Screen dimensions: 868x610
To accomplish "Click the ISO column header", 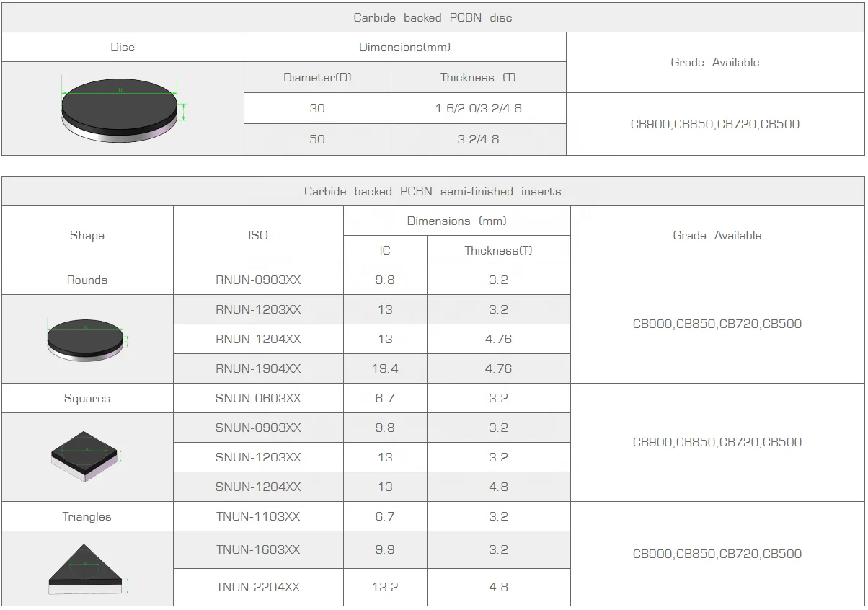I will (258, 235).
